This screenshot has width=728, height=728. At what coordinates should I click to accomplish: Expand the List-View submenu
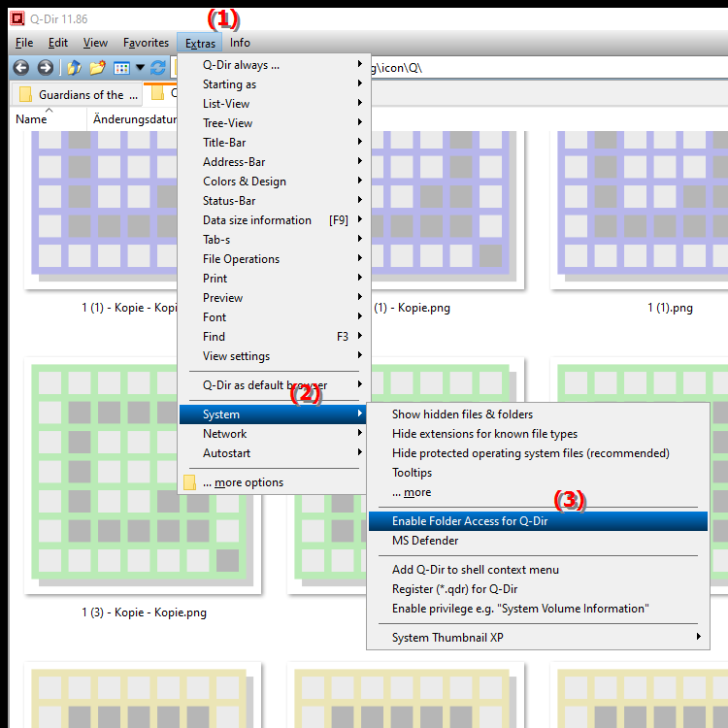(273, 104)
